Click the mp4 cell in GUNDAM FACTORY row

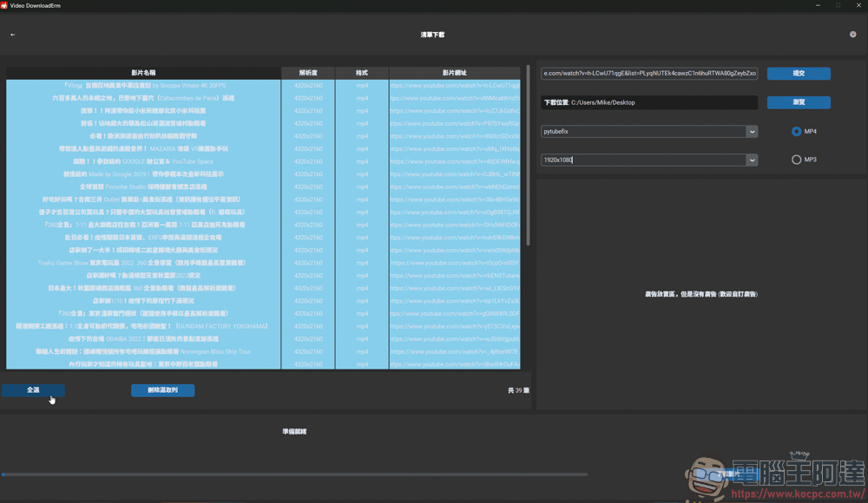pos(362,326)
